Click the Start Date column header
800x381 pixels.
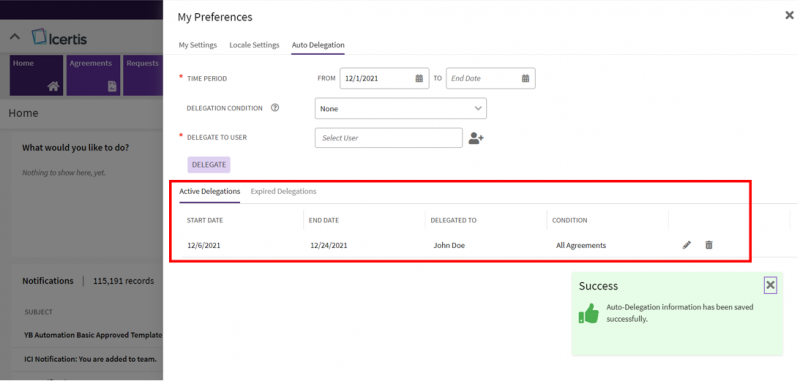(205, 220)
